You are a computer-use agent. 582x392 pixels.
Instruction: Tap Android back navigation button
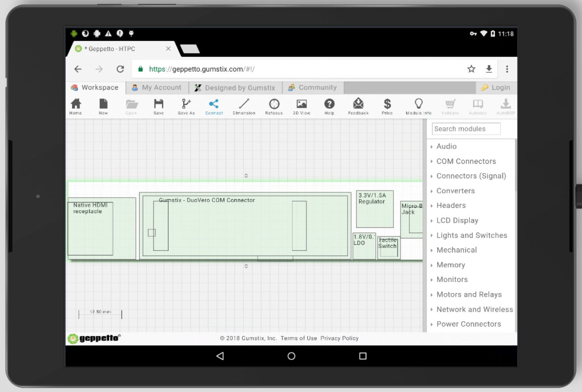point(220,356)
